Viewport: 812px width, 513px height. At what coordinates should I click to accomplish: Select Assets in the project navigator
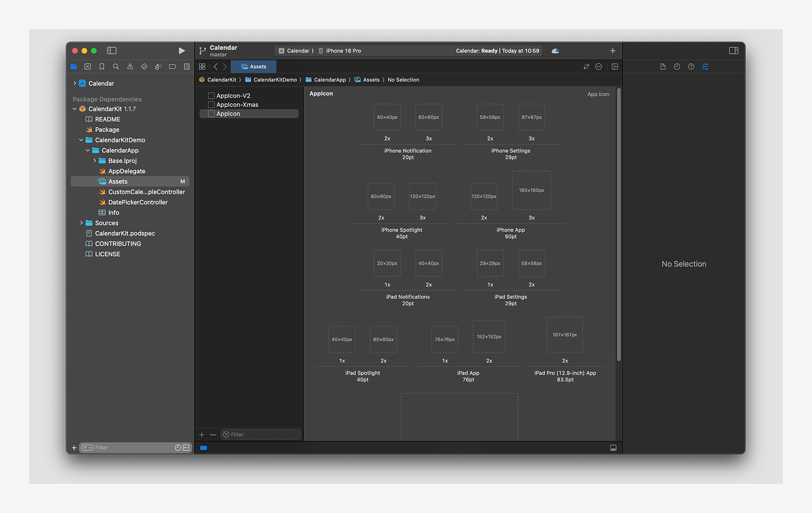pos(130,181)
